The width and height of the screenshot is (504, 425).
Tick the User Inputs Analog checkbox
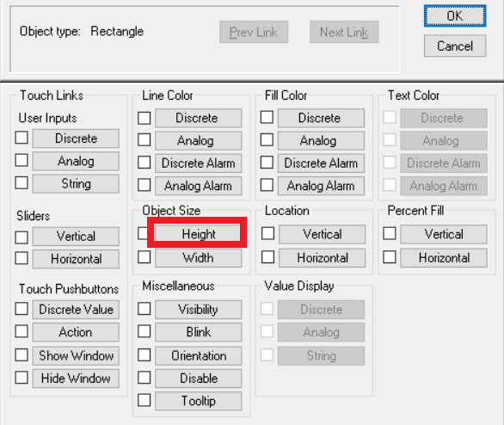22,160
